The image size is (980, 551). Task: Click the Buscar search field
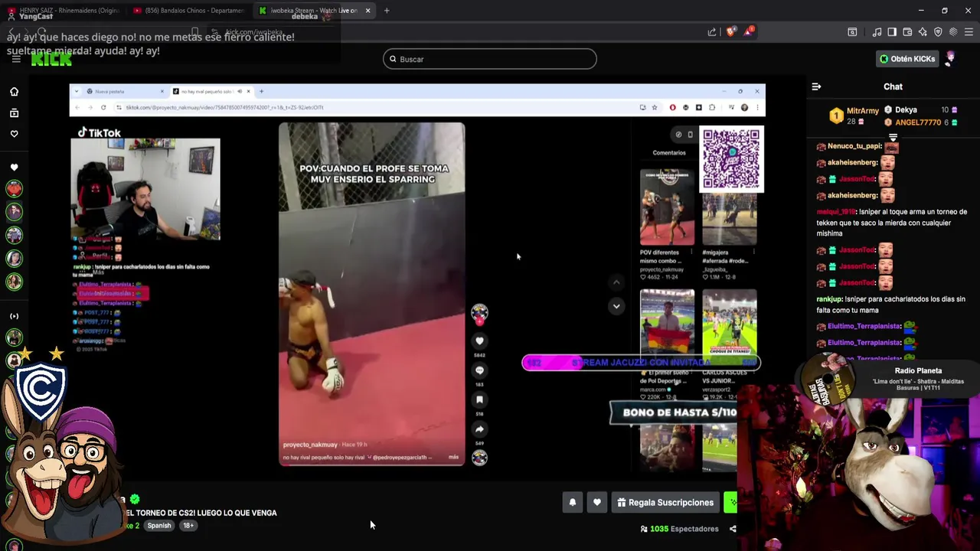(x=490, y=59)
